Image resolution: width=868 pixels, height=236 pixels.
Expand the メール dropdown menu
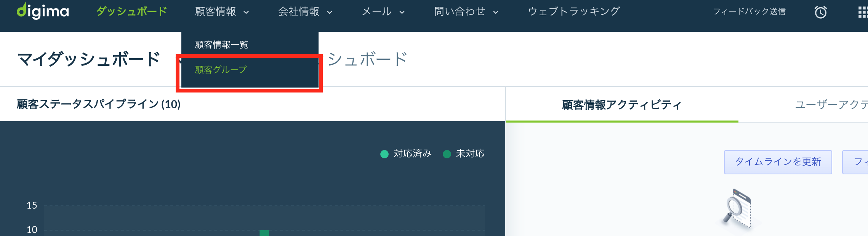[383, 12]
